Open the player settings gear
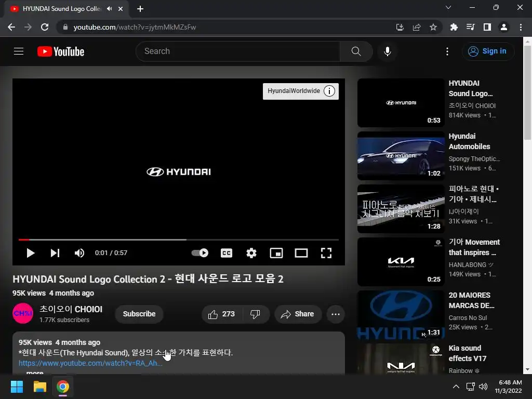The image size is (532, 399). [x=251, y=253]
